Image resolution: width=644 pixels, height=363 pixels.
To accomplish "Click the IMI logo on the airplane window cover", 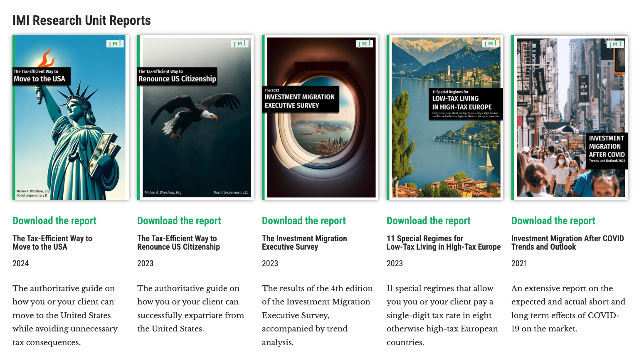I will (x=365, y=44).
